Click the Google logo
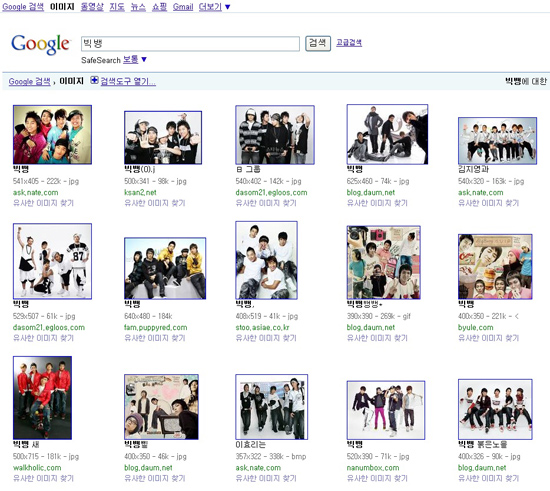 point(41,45)
